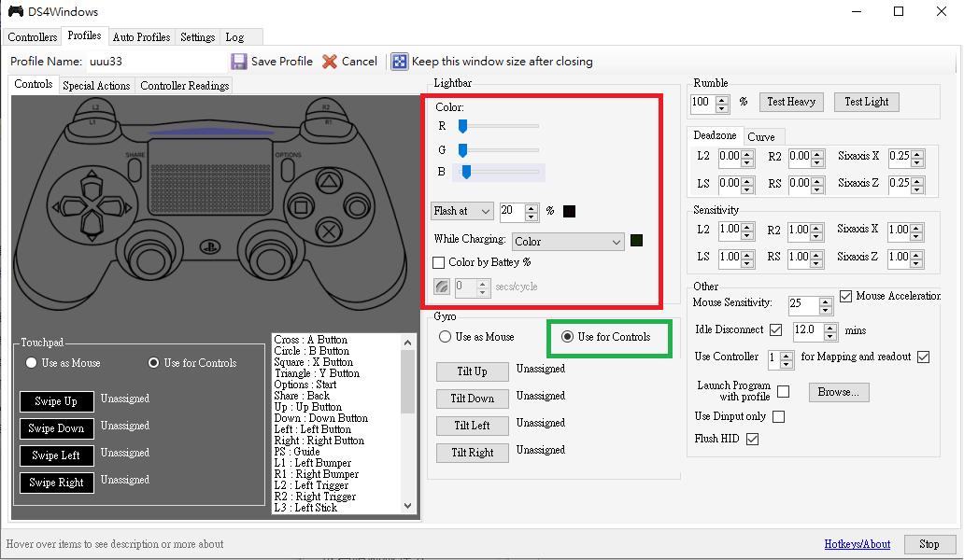This screenshot has width=964, height=560.
Task: Increase the Mouse Sensitivity stepper value
Action: 826,301
